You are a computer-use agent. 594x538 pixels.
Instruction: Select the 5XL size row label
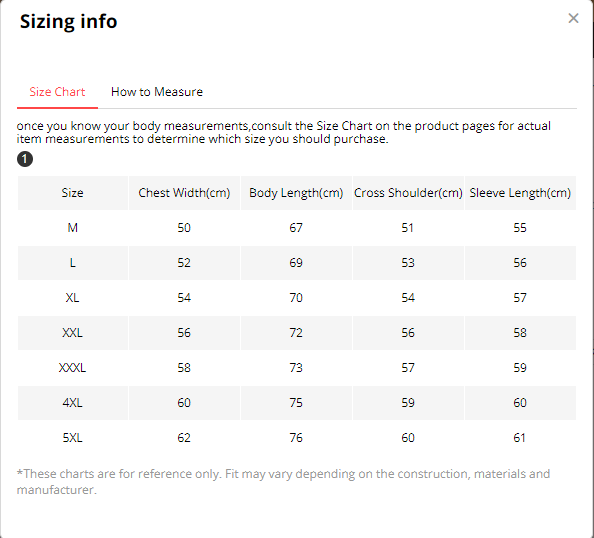72,438
